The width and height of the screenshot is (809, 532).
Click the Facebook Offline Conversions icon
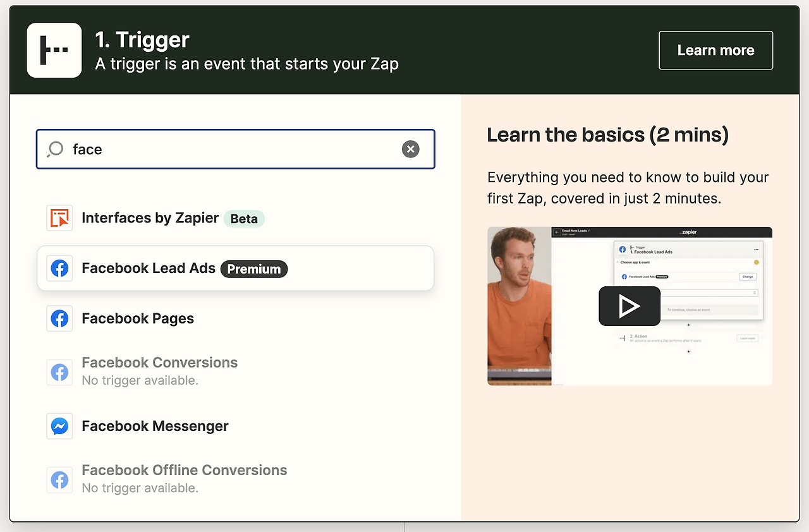pos(59,480)
